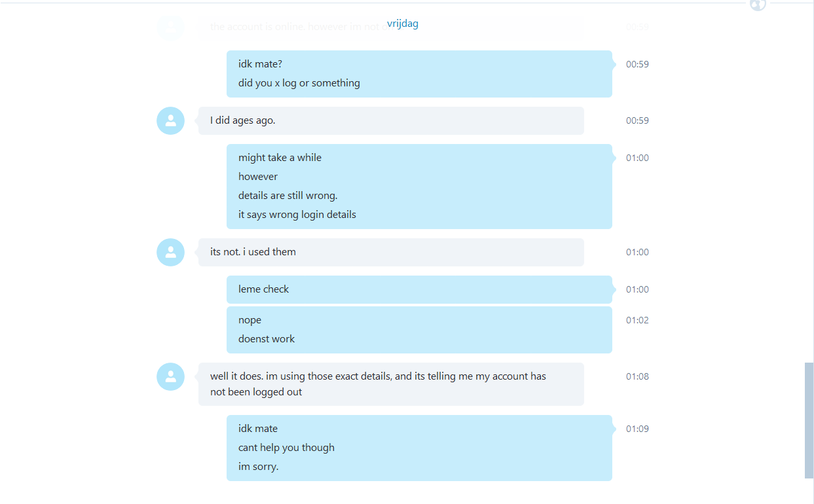This screenshot has width=814, height=504.
Task: Select the "it says wrong login details" line
Action: click(297, 215)
